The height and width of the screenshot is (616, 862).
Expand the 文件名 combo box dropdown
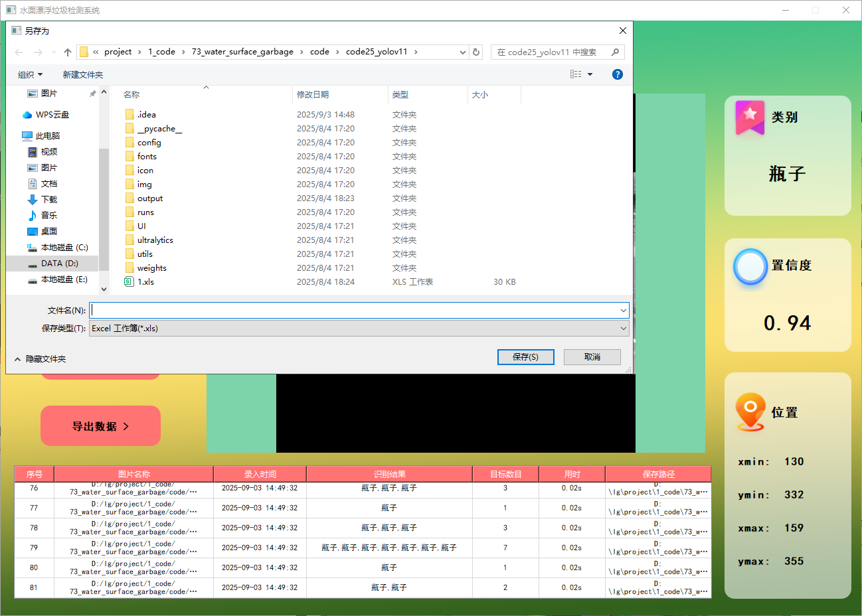click(623, 310)
